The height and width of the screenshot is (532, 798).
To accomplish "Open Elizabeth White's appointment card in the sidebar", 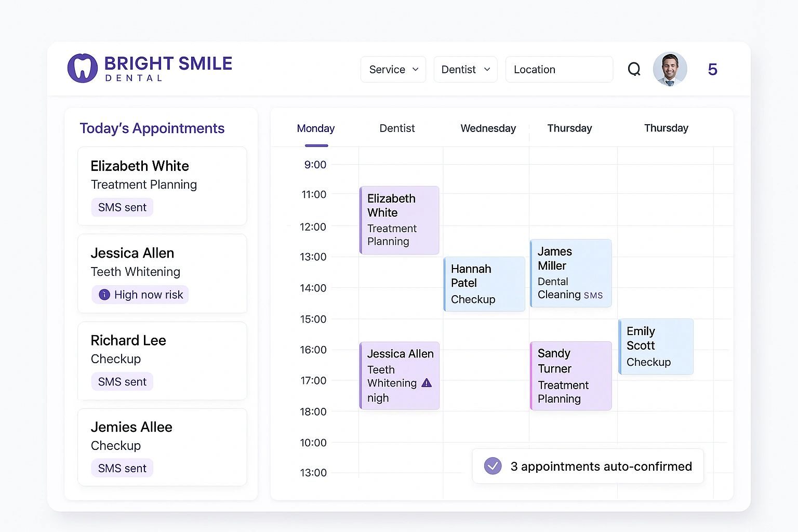I will point(162,185).
